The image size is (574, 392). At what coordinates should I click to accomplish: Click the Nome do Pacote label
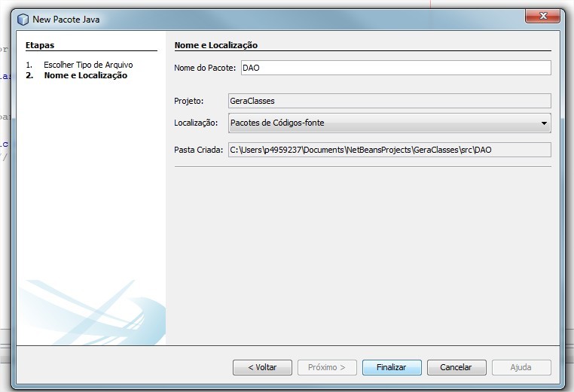205,68
